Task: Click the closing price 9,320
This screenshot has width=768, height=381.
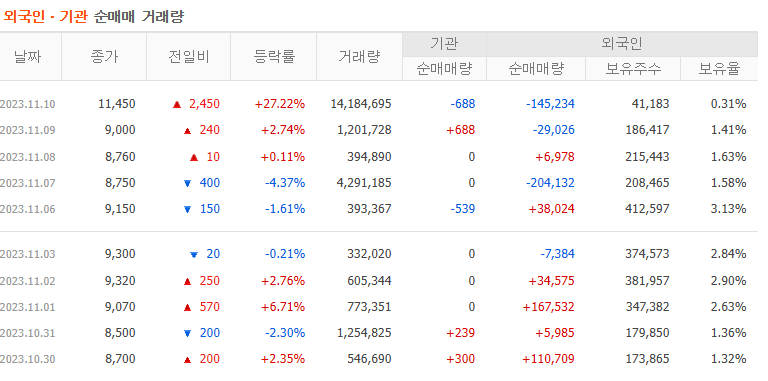Action: [120, 281]
